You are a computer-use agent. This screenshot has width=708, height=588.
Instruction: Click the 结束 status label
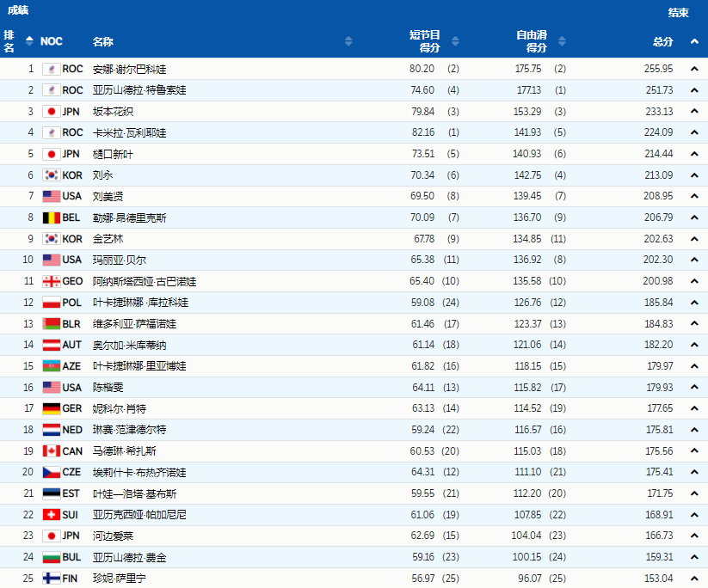click(x=678, y=13)
